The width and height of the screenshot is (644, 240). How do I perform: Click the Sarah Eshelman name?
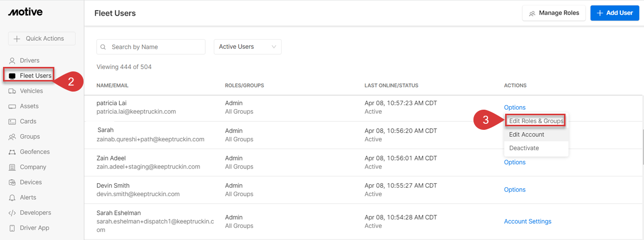(x=119, y=213)
